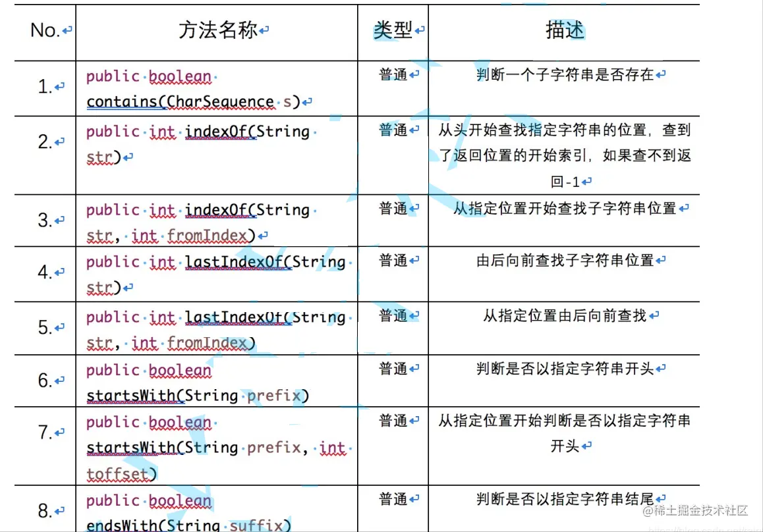763x532 pixels.
Task: Click 'str, int fromIndex)' in row 3
Action: 171,236
